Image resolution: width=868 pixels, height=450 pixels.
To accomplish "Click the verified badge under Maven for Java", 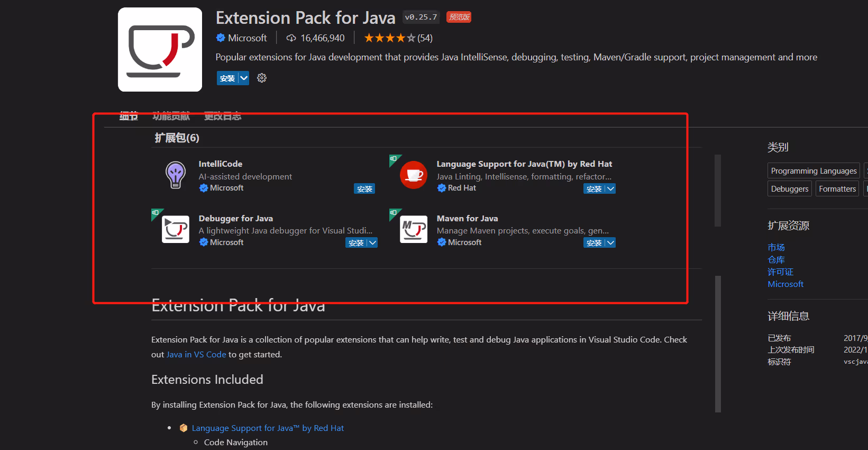I will [442, 242].
